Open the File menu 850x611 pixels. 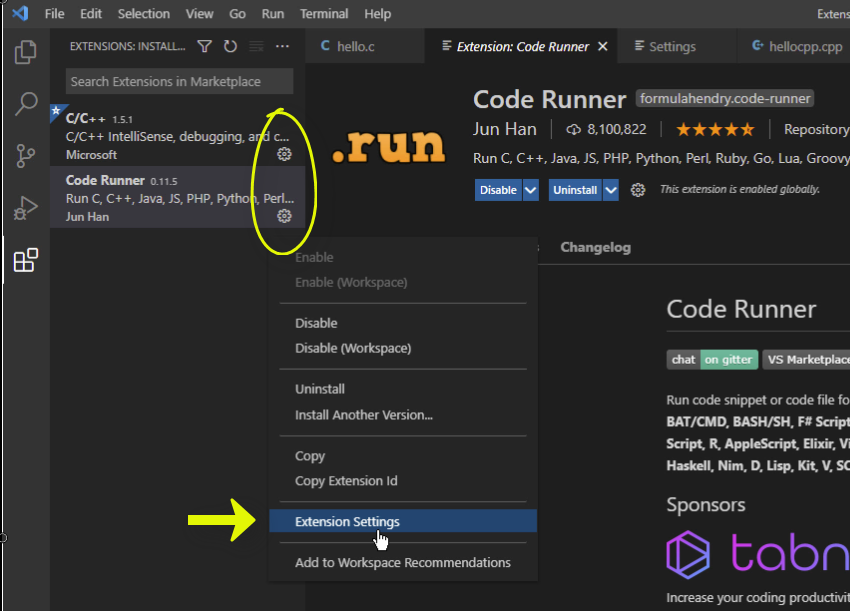tap(54, 14)
